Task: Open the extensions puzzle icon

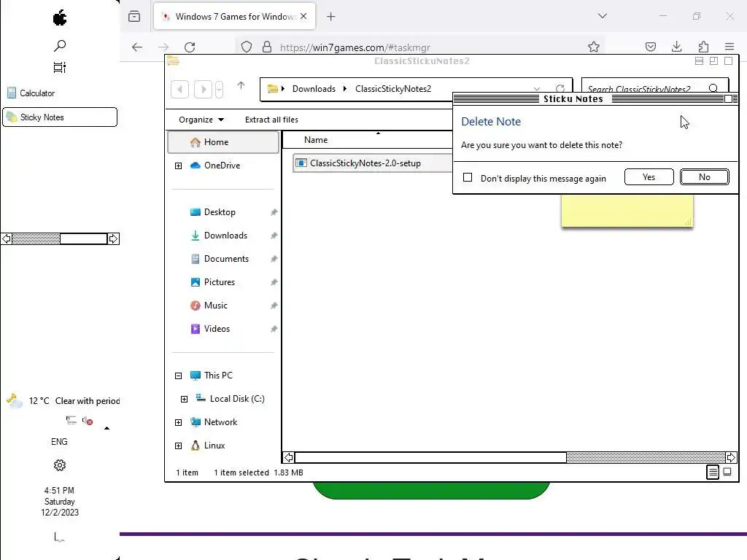Action: (703, 47)
